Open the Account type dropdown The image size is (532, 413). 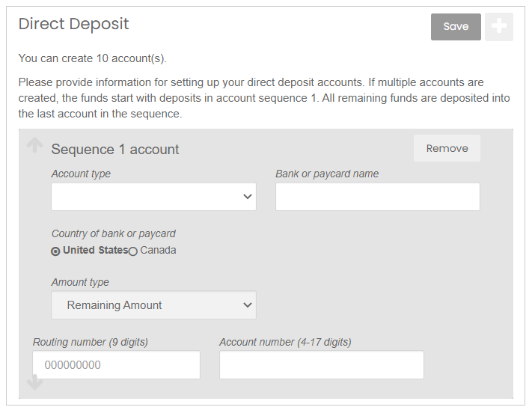[153, 197]
